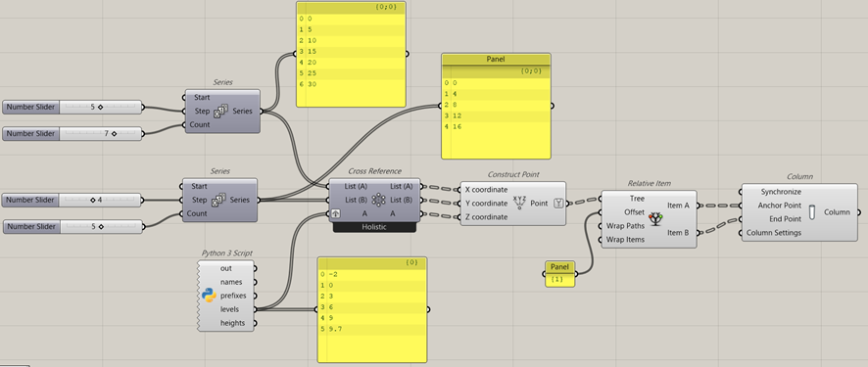
Task: Select the yellow panel showing levels -2 to 9.7
Action: (372, 309)
